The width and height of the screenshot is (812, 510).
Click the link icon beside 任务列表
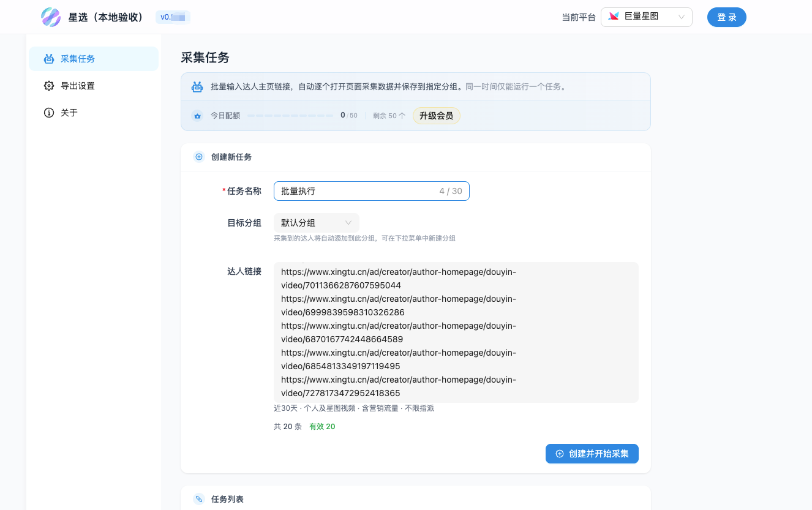tap(199, 499)
